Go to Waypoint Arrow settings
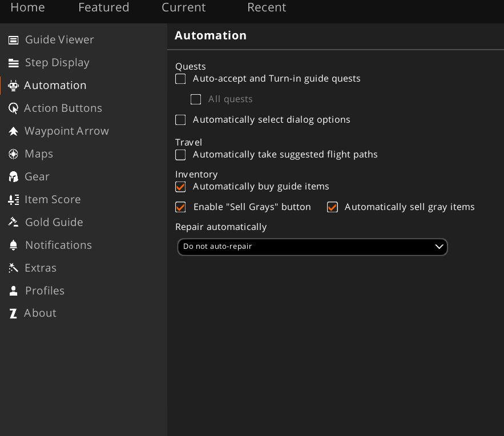 point(67,131)
